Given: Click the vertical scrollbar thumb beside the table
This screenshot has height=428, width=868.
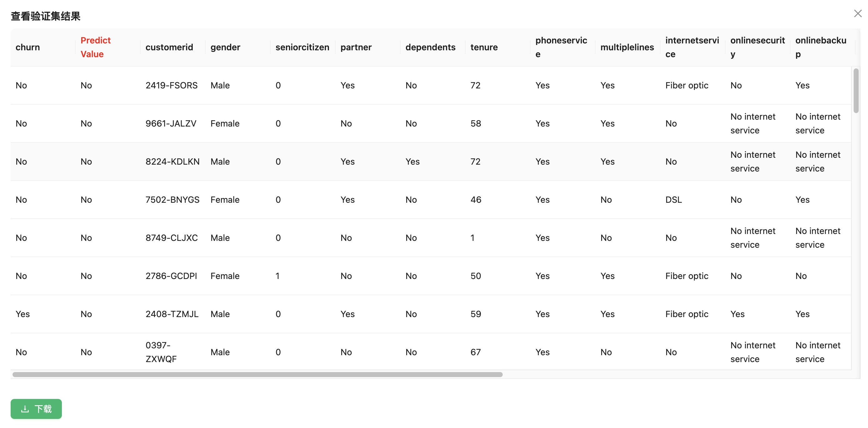Looking at the screenshot, I should (x=856, y=90).
